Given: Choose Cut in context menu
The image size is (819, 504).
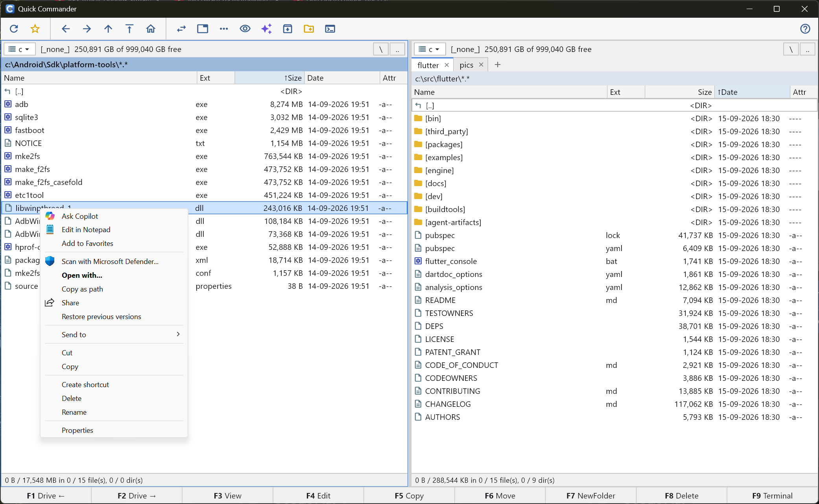Looking at the screenshot, I should pyautogui.click(x=114, y=353).
